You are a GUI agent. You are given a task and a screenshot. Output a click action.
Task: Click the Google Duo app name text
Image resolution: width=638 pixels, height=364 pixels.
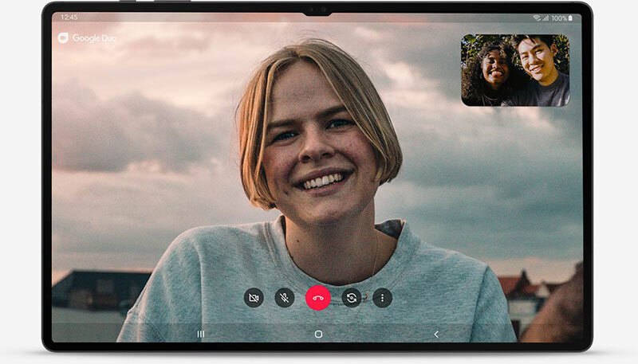pos(94,37)
